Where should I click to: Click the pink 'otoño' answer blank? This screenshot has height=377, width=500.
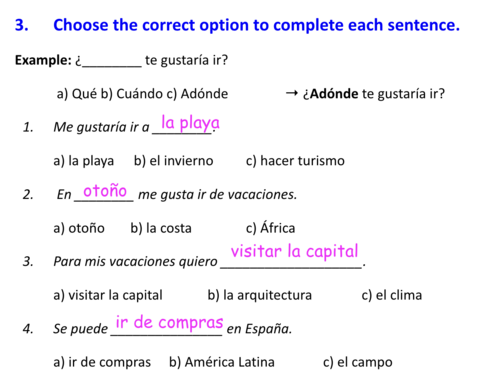105,191
